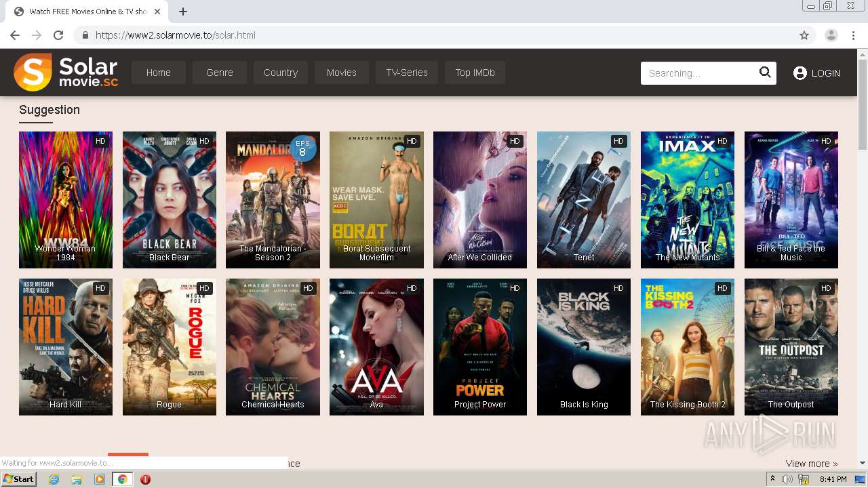Open the media player taskbar icon
The width and height of the screenshot is (868, 488).
click(x=100, y=479)
